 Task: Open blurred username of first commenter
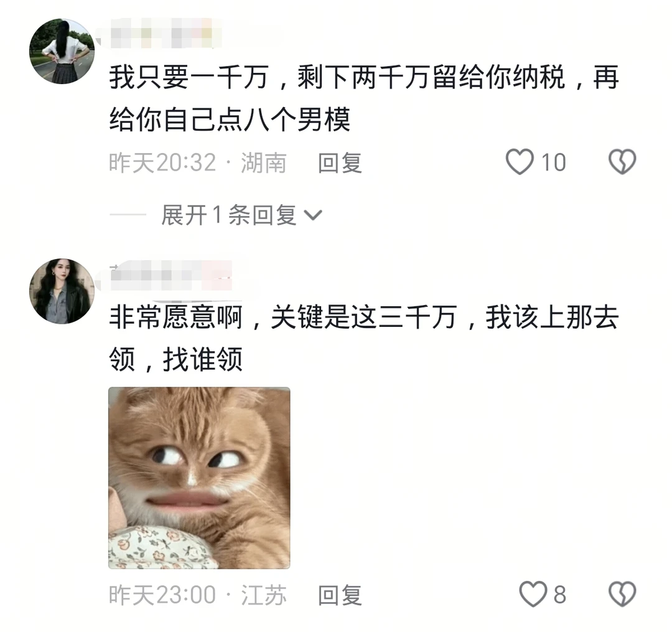[x=163, y=34]
